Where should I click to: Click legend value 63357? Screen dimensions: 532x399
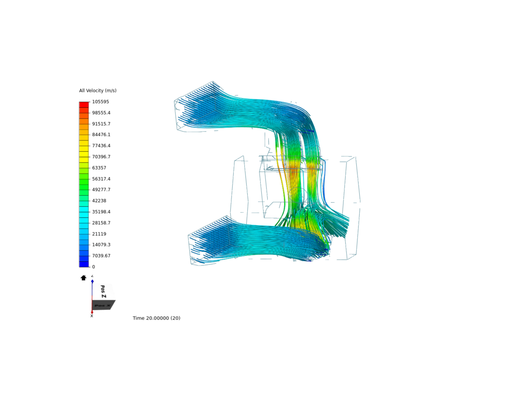click(99, 168)
